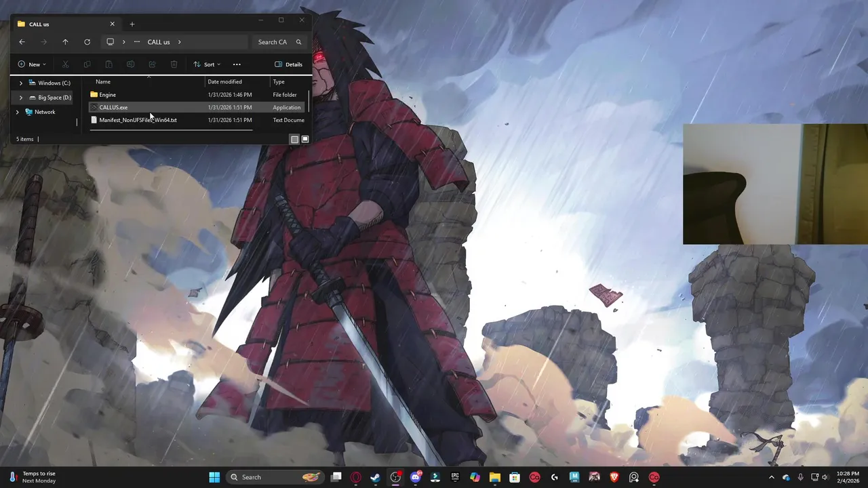Open Task View on the taskbar

(336, 477)
